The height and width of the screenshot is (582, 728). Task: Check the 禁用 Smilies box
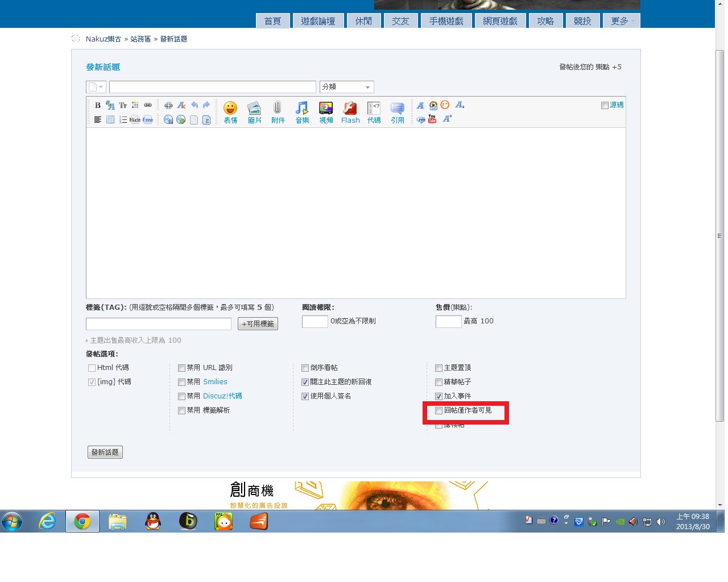(181, 382)
